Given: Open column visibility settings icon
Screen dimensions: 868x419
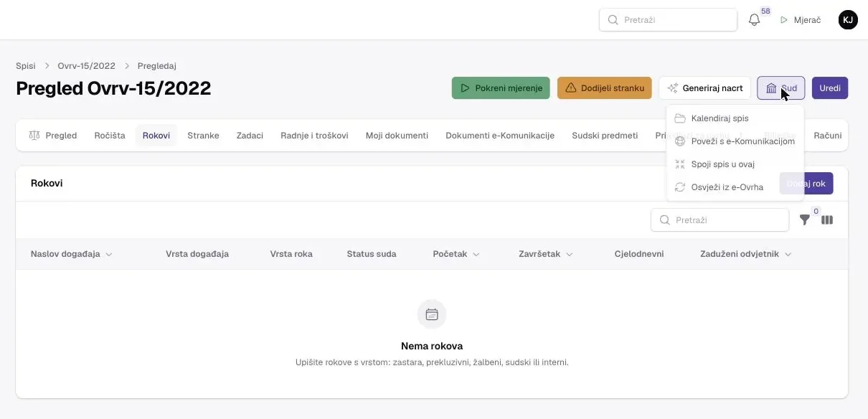Looking at the screenshot, I should [827, 220].
